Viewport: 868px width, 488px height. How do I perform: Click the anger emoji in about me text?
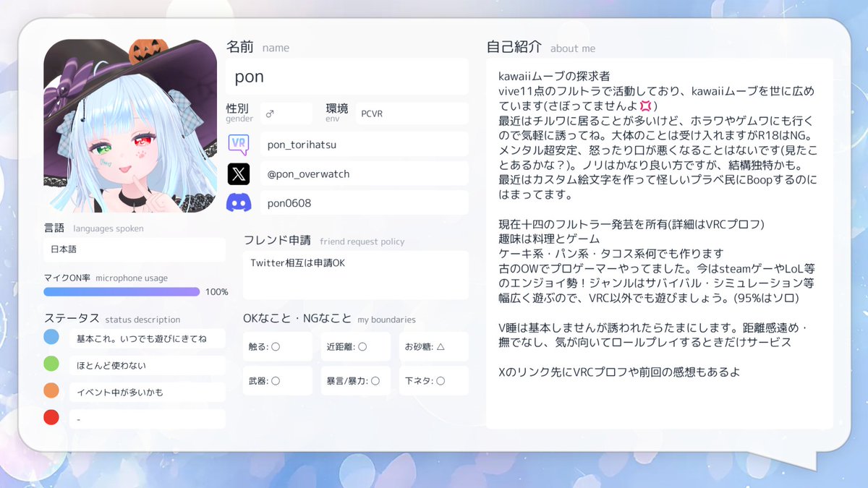[645, 106]
